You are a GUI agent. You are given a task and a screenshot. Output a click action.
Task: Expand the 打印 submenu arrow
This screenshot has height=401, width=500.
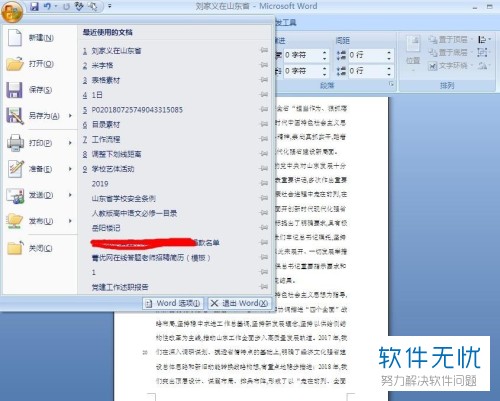click(x=70, y=143)
